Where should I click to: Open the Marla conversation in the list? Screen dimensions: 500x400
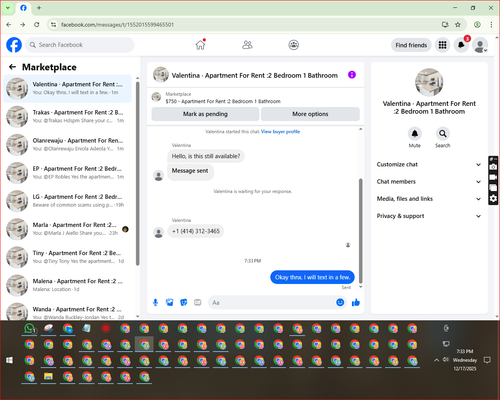tap(68, 229)
